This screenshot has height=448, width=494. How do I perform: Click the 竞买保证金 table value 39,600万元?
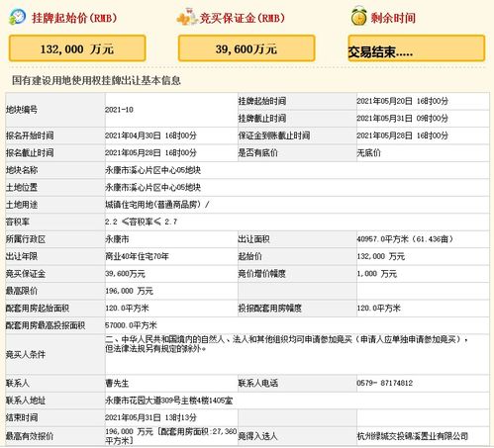tap(125, 274)
